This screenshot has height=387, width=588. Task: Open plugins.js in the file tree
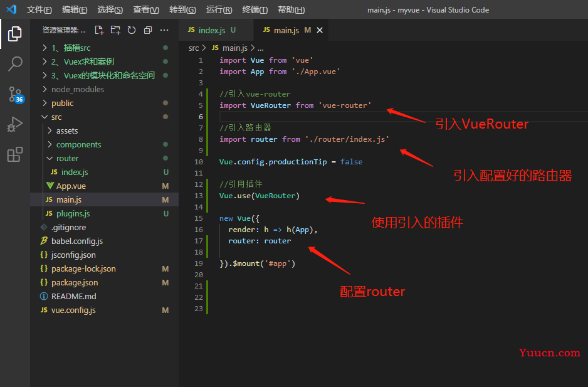tap(104, 214)
